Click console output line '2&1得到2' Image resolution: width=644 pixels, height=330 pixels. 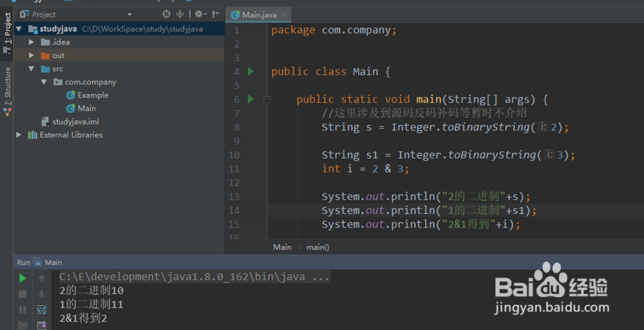tap(83, 318)
